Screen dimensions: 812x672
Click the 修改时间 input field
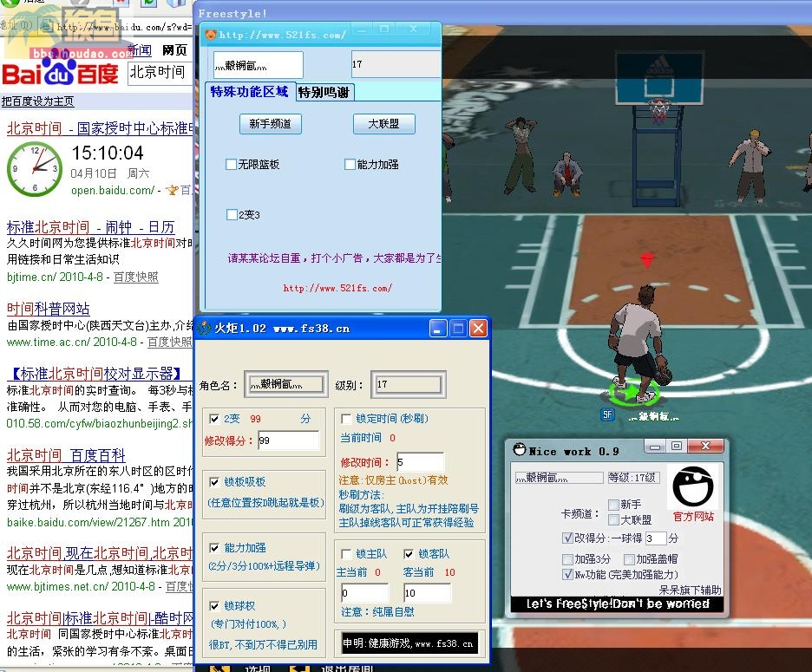click(420, 462)
